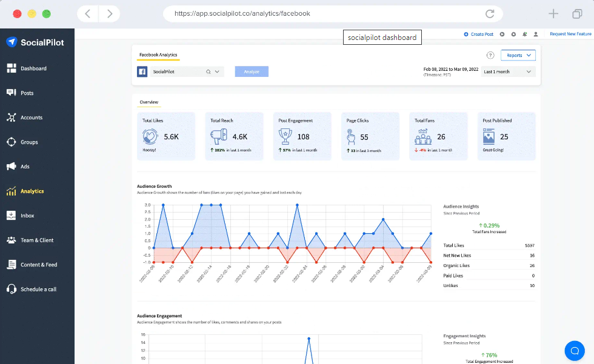Go to Posts section

pyautogui.click(x=20, y=93)
